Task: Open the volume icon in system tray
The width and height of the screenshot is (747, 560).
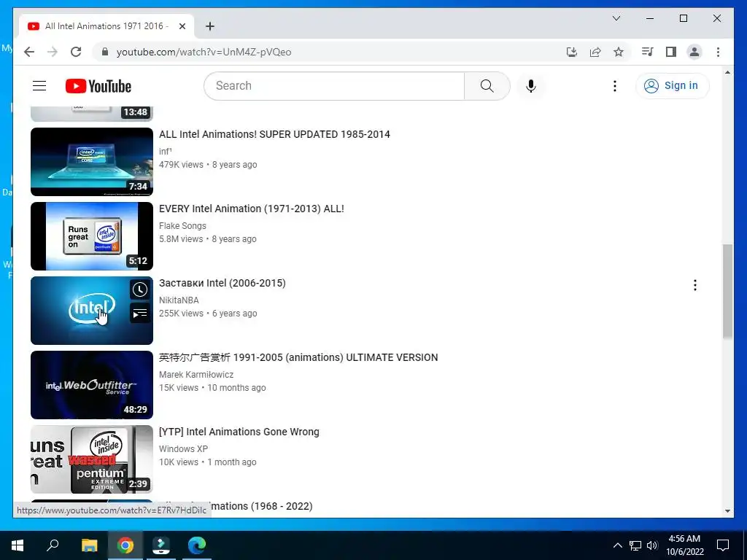Action: 652,545
